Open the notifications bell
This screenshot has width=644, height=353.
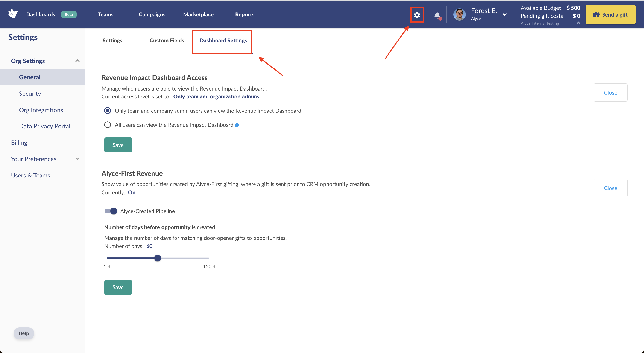tap(437, 15)
